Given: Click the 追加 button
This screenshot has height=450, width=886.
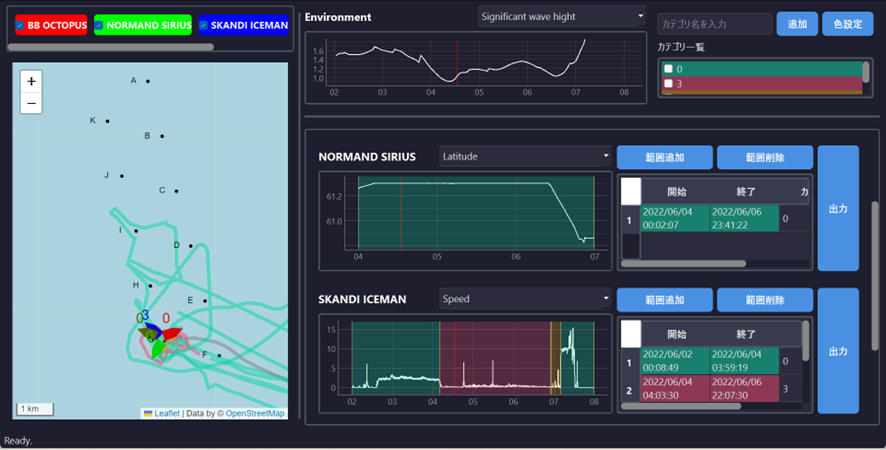Looking at the screenshot, I should (x=796, y=24).
